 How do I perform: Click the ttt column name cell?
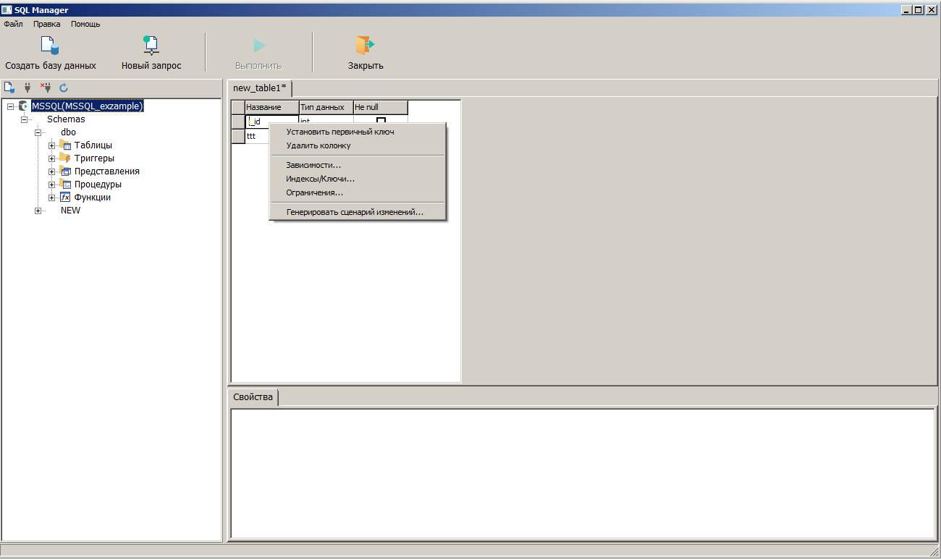pyautogui.click(x=271, y=136)
